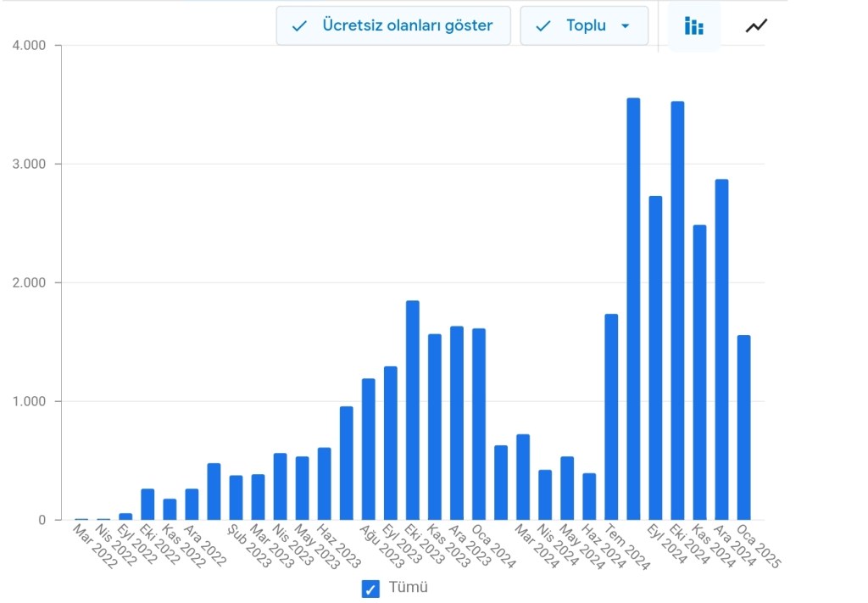Click the Oca 2024 bar
This screenshot has height=603, width=868.
pos(479,424)
